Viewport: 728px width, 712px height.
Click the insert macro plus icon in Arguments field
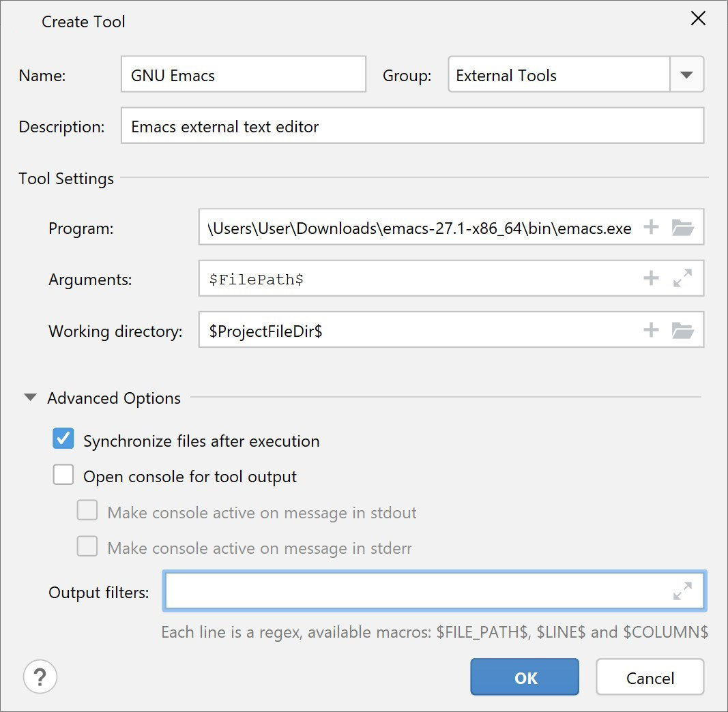pyautogui.click(x=651, y=278)
